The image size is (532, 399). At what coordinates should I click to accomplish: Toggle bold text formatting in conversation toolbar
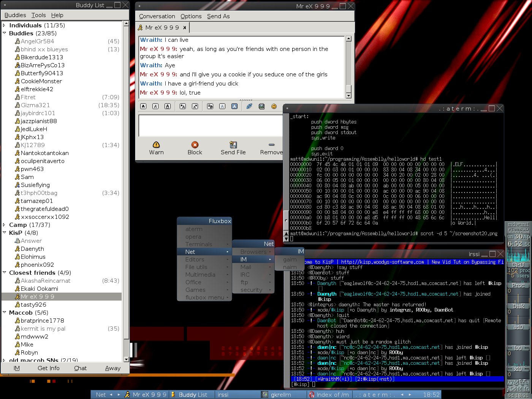pyautogui.click(x=143, y=106)
